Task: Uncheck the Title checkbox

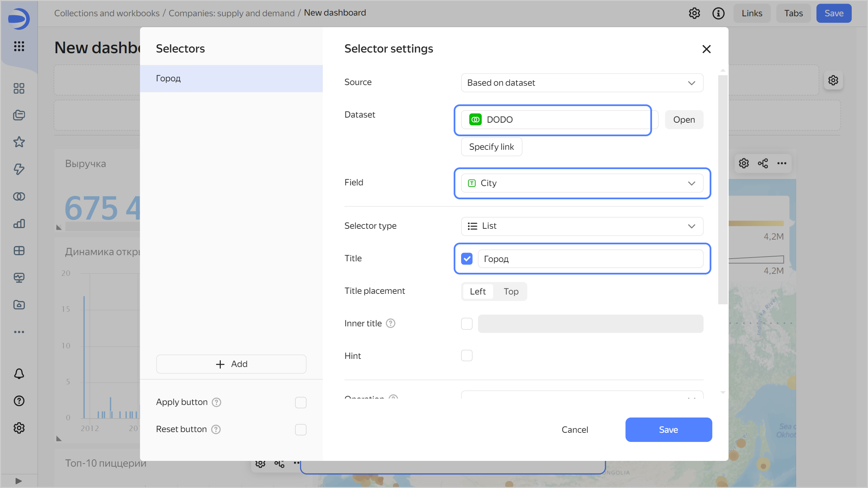Action: pyautogui.click(x=467, y=259)
